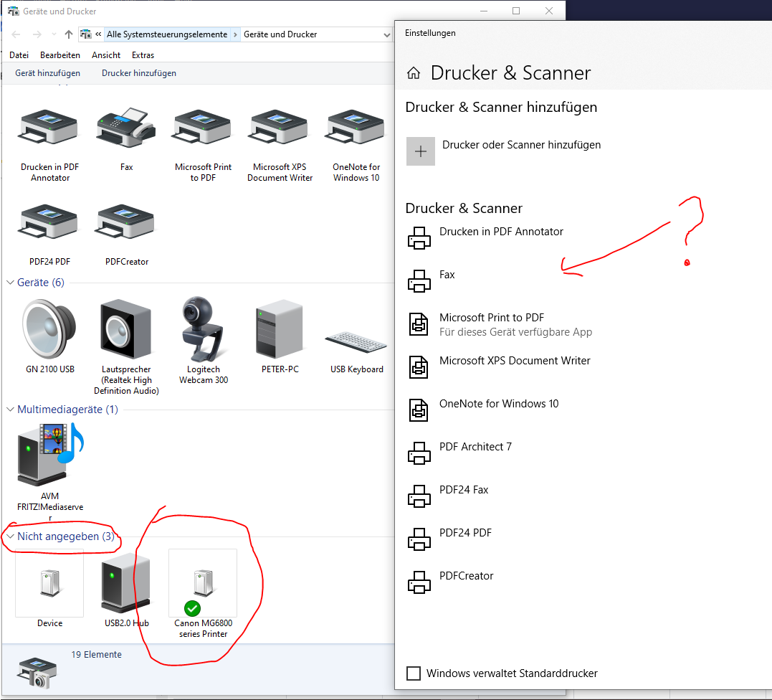Select the Logitech Webcam 300 device
The image size is (772, 700).
coord(202,328)
